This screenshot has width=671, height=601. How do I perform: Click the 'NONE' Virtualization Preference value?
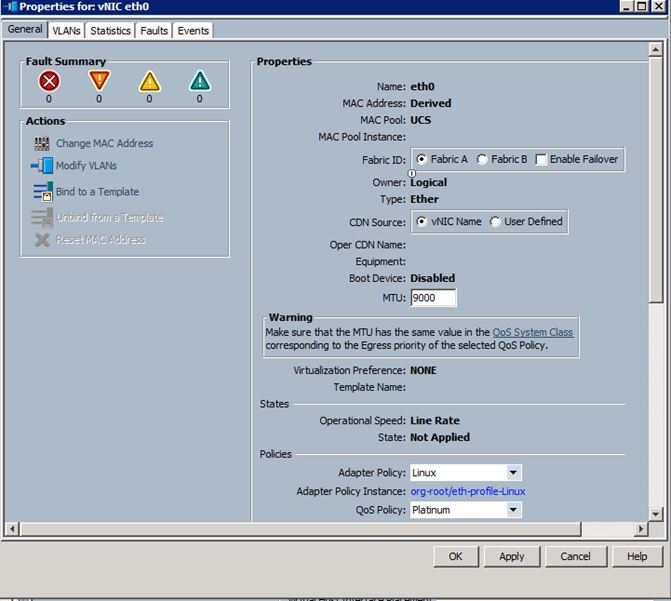click(x=423, y=370)
